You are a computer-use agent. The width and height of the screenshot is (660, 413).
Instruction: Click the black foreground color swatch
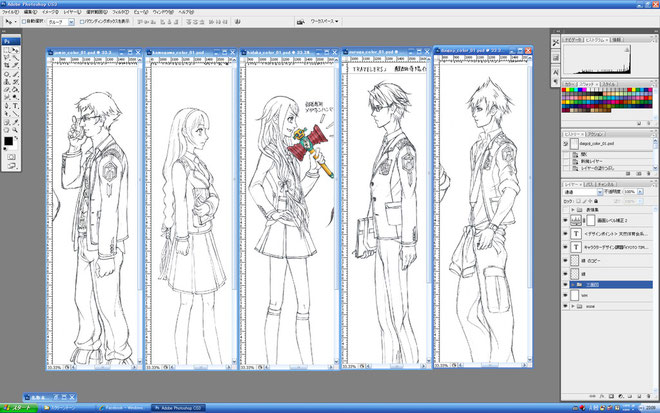[8, 141]
